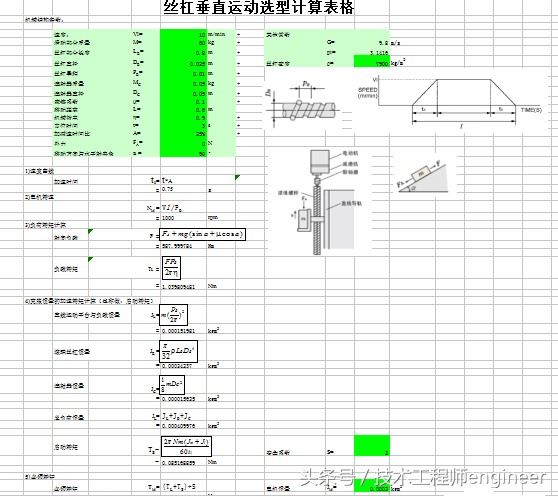Select the screw density cell showing 7800
Screen dimensions: 558x496
pos(372,62)
